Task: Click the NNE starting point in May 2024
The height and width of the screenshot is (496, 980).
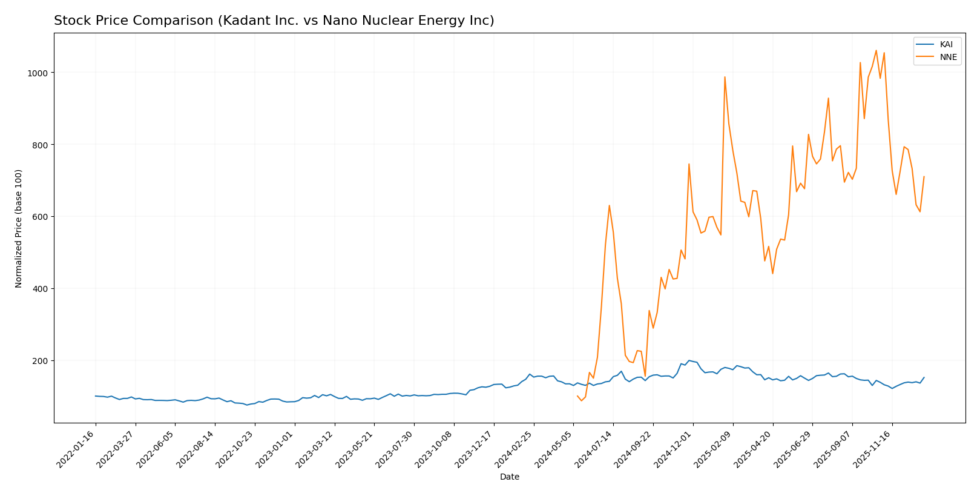Action: (577, 396)
